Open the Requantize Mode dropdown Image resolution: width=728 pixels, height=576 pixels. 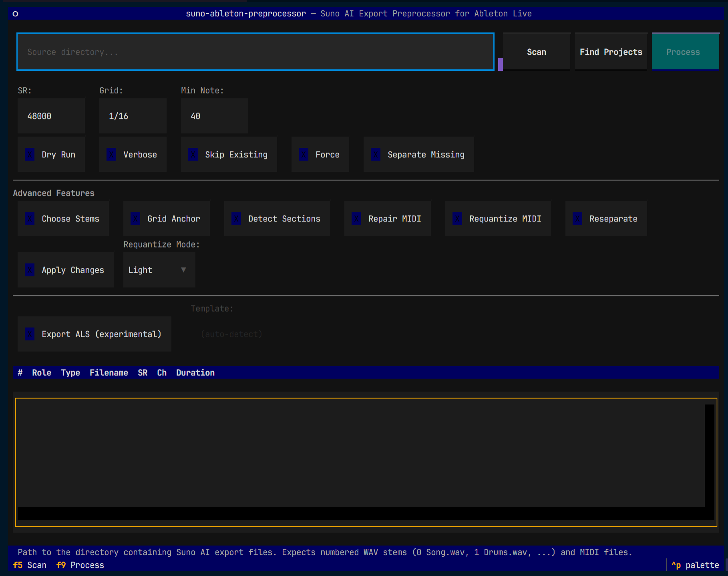[x=159, y=270]
